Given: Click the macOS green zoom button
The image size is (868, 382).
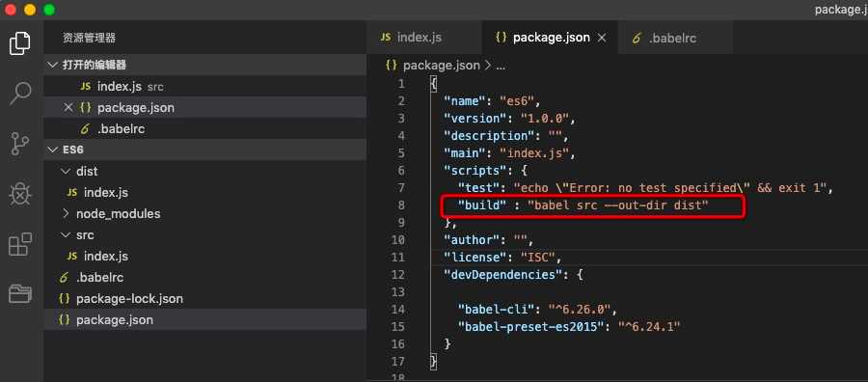Looking at the screenshot, I should (49, 10).
